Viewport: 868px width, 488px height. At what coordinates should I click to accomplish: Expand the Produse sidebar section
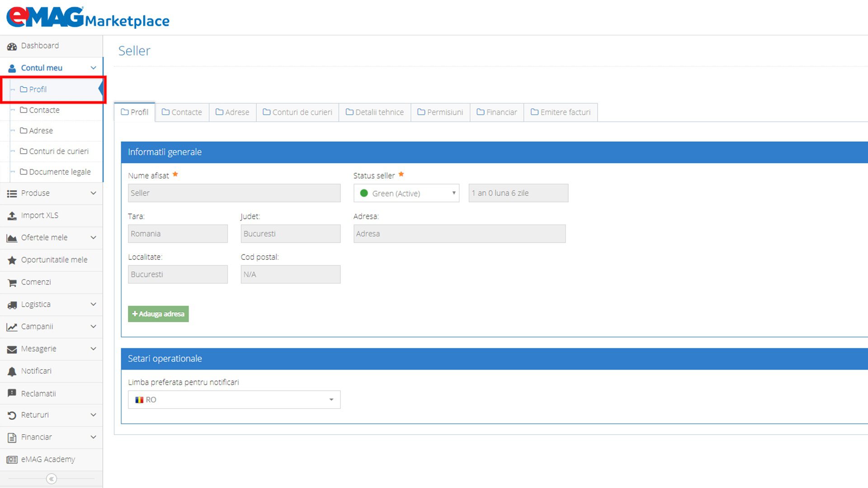[x=35, y=193]
